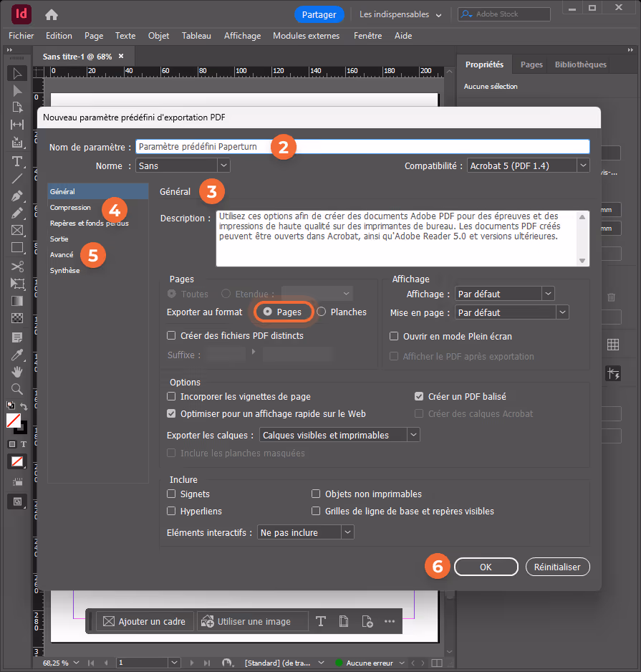Select the Direct Selection arrow tool
641x672 pixels.
point(17,91)
